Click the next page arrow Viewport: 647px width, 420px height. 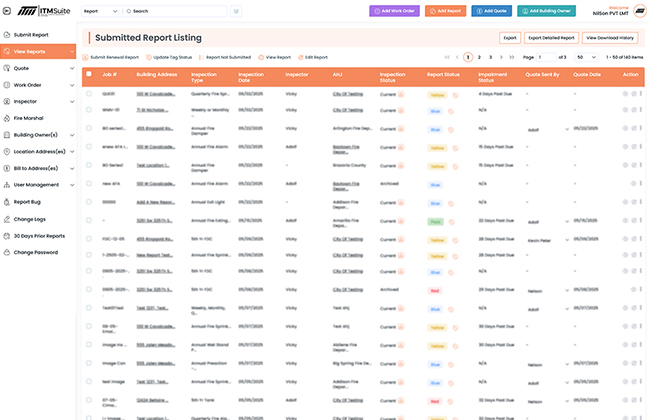501,57
